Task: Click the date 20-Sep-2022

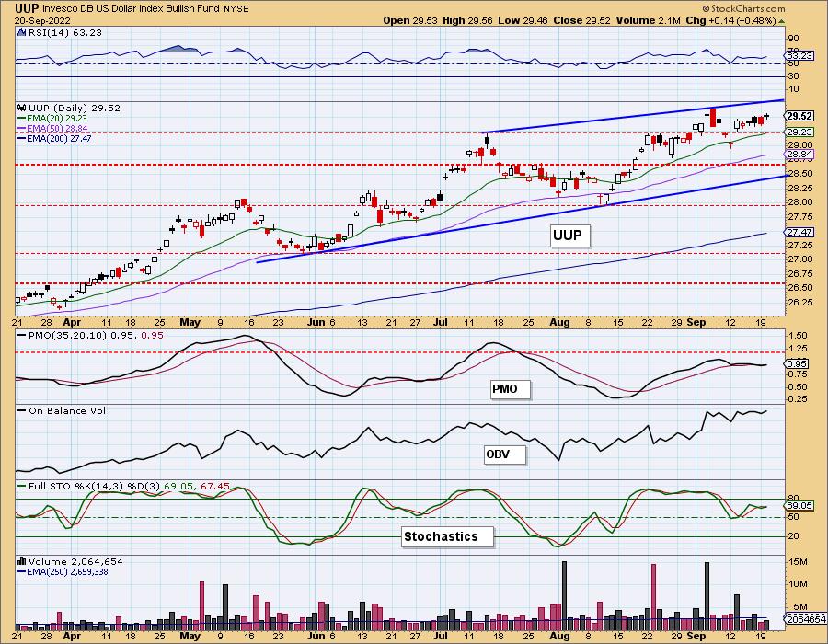Action: (x=42, y=20)
